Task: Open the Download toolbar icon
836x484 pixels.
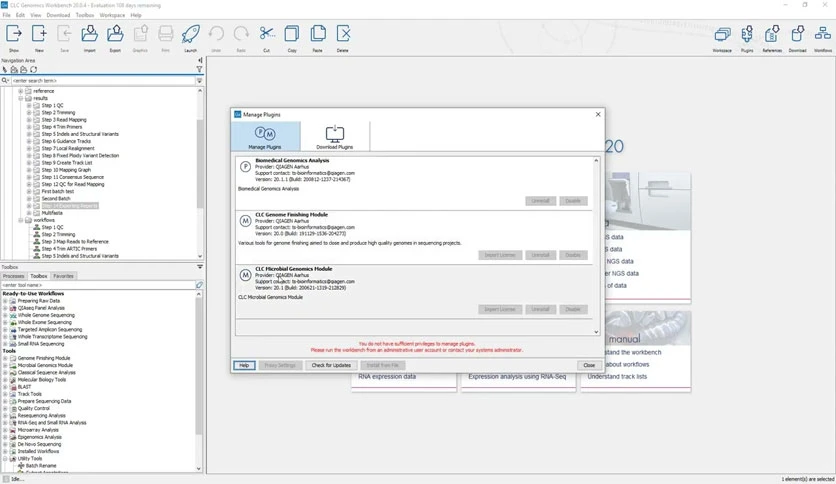Action: 798,35
